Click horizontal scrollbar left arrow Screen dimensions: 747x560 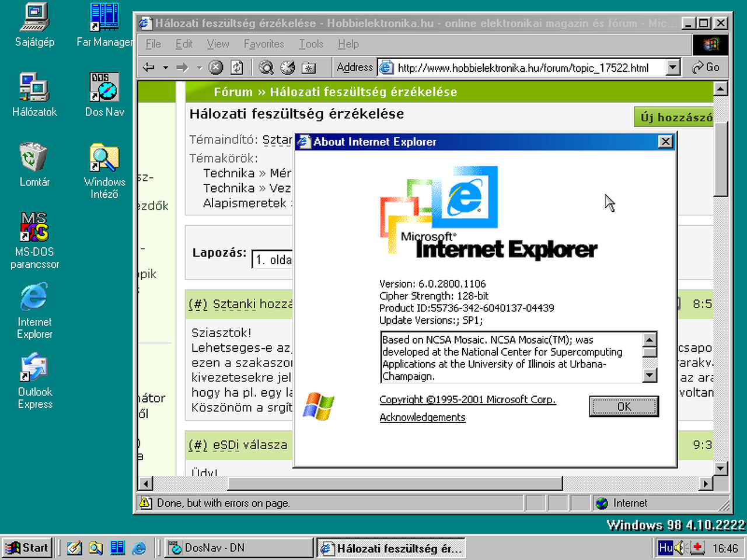pos(145,484)
